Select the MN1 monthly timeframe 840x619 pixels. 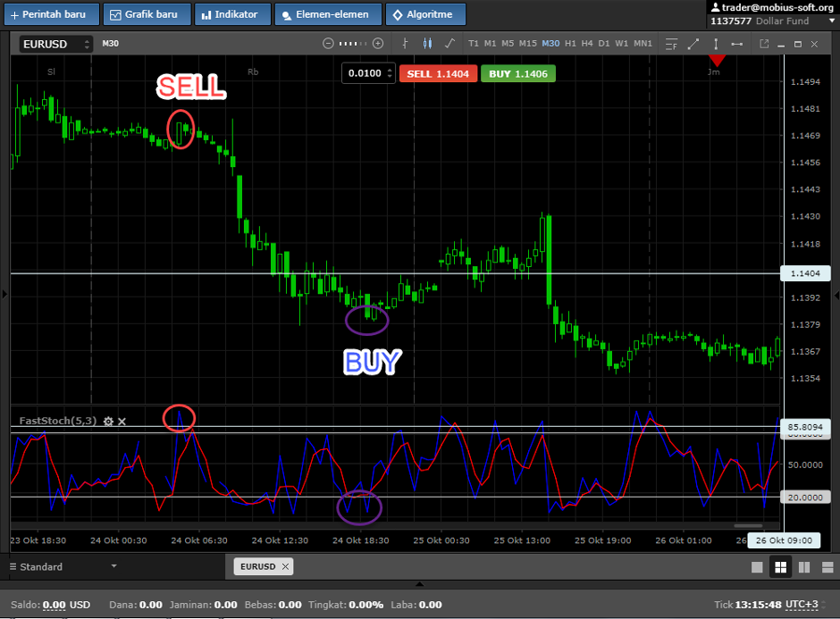(643, 44)
